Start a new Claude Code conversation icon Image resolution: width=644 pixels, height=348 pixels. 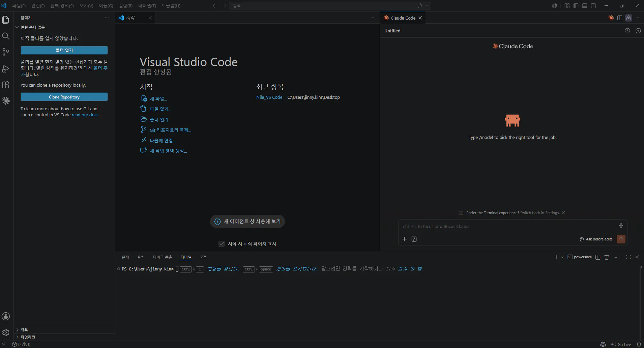(x=638, y=31)
